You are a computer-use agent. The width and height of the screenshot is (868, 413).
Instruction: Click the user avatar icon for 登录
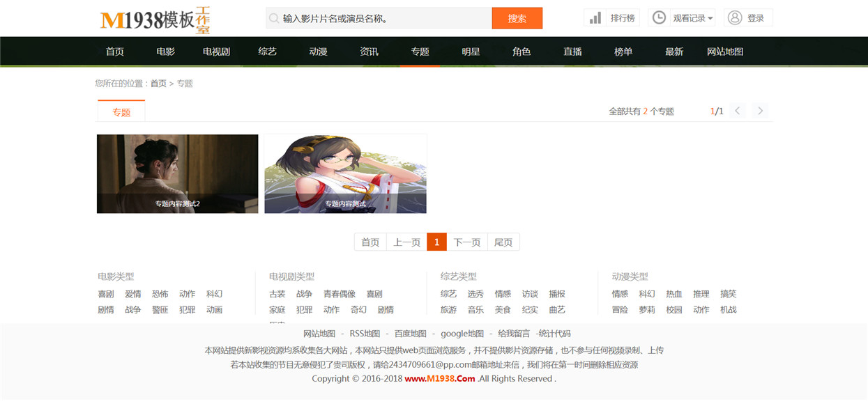click(x=734, y=18)
